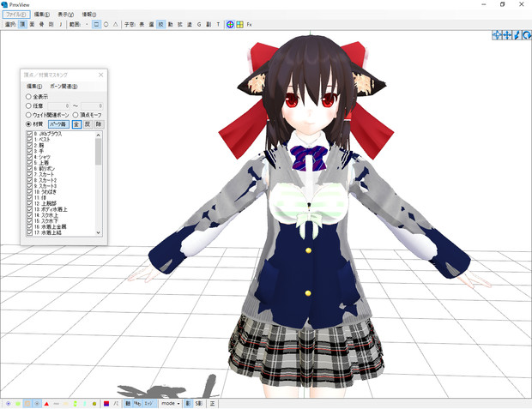Viewport: 532px width, 409px height.
Task: Open the 情報(I) menu
Action: tap(89, 15)
